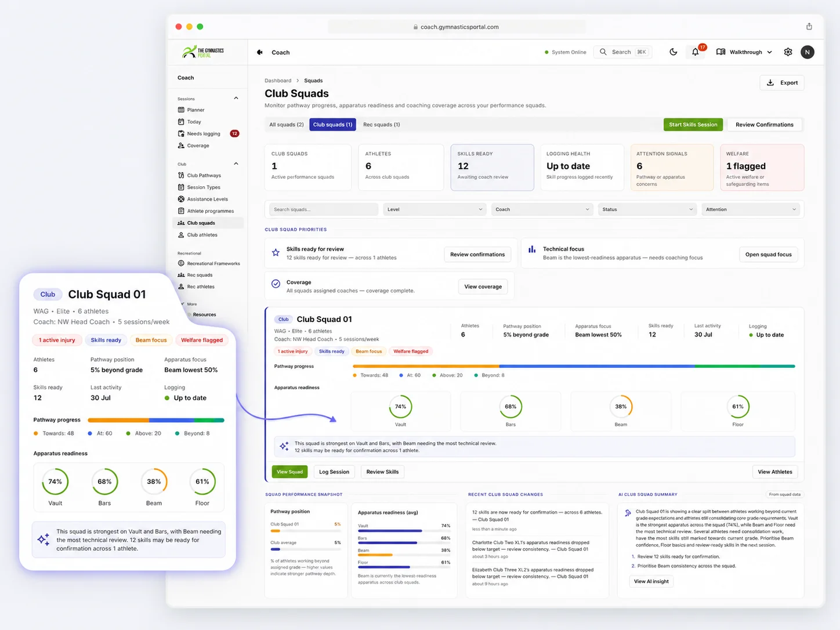Click AI sparkle icon in squad note
This screenshot has width=840, height=630.
(284, 446)
